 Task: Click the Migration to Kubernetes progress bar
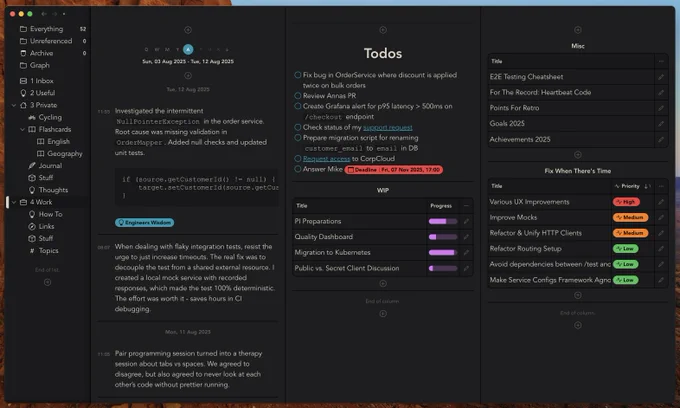tap(442, 252)
